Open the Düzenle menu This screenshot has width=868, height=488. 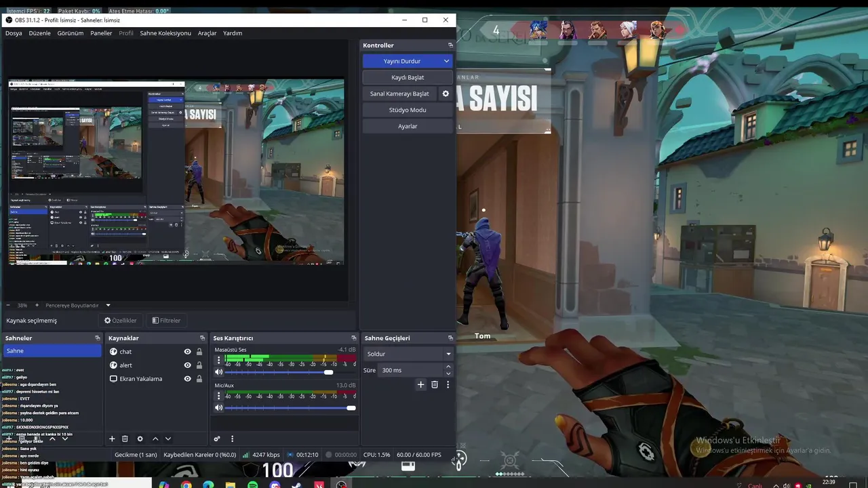tap(39, 33)
